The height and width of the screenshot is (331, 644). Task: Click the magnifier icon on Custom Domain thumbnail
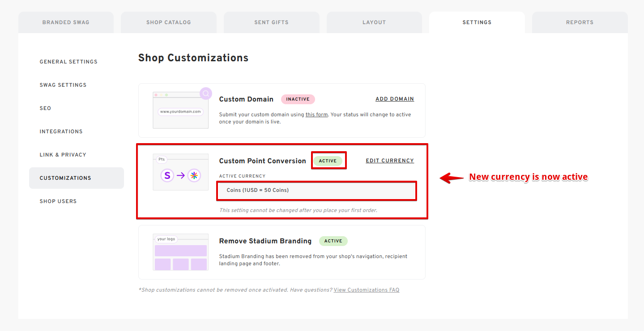[206, 93]
